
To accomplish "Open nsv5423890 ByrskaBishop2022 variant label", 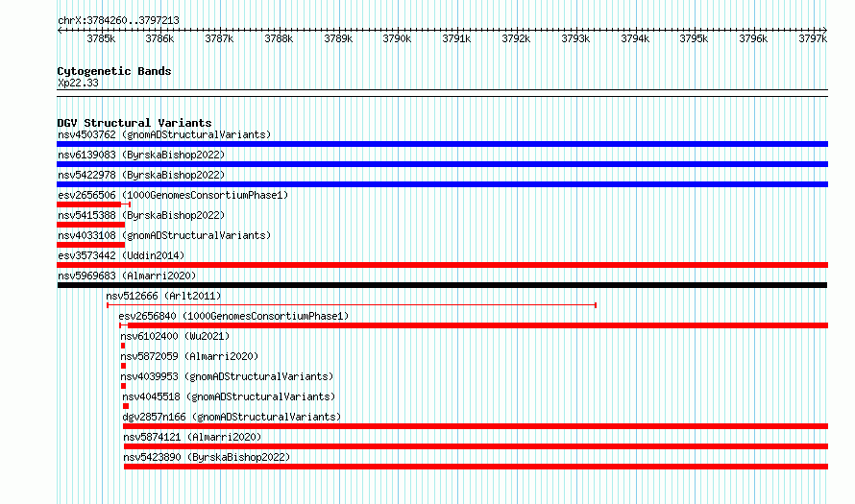I will (207, 457).
